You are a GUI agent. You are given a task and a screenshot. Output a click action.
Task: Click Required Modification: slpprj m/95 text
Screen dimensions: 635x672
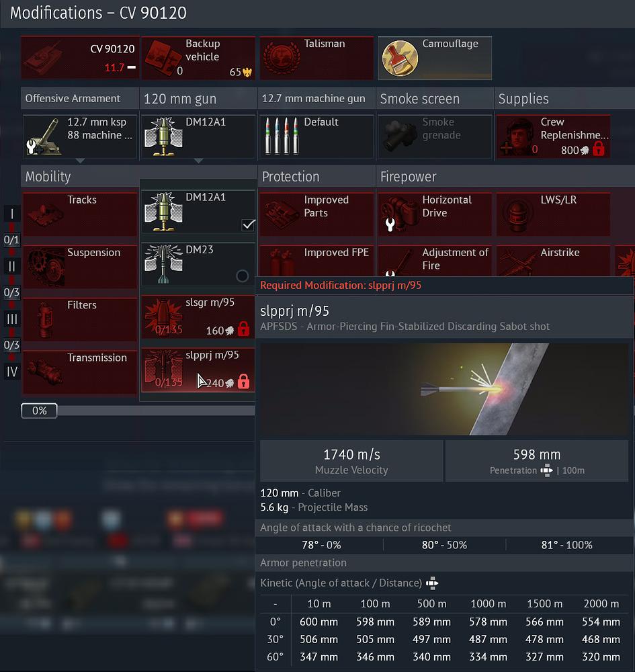pos(341,286)
